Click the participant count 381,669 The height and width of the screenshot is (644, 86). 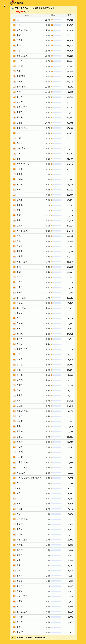pos(19,12)
